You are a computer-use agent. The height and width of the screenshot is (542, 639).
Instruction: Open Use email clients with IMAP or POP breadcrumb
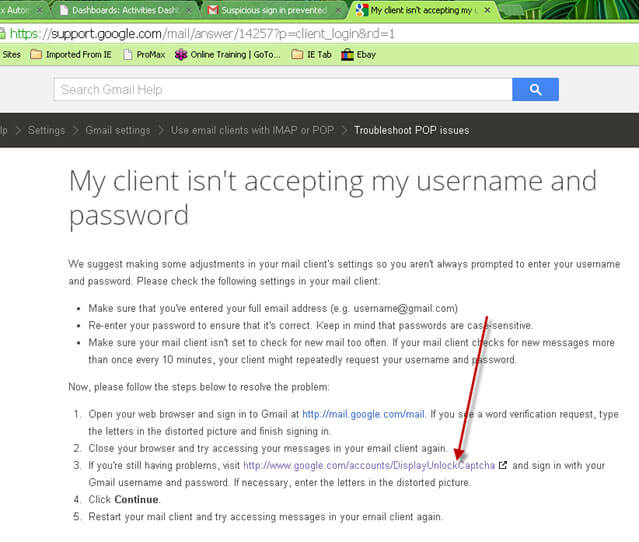pyautogui.click(x=252, y=130)
